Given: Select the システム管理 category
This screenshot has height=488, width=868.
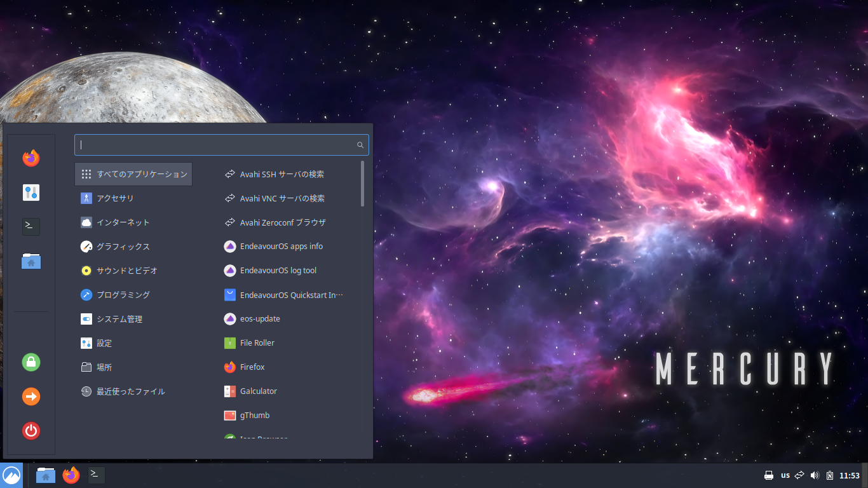Looking at the screenshot, I should click(x=133, y=319).
